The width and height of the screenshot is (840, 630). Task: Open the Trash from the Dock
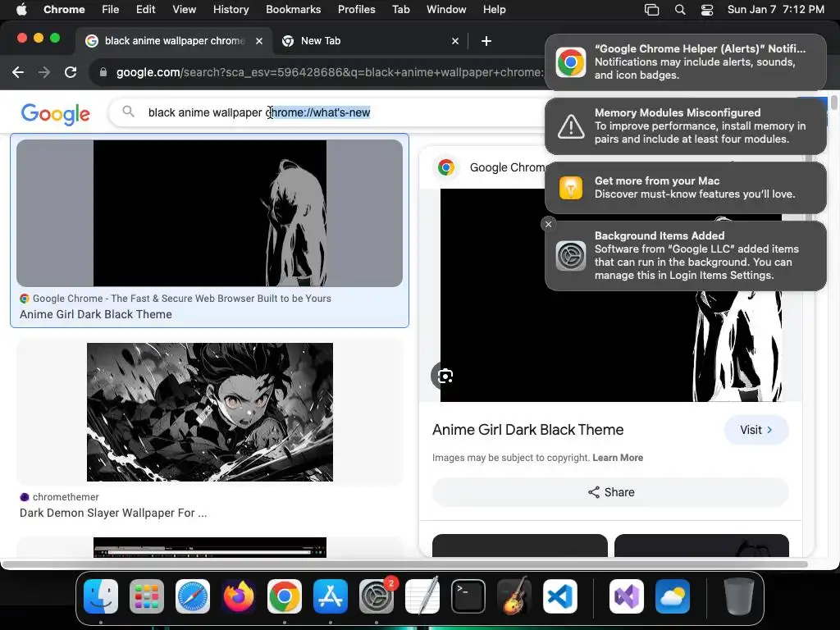(739, 596)
